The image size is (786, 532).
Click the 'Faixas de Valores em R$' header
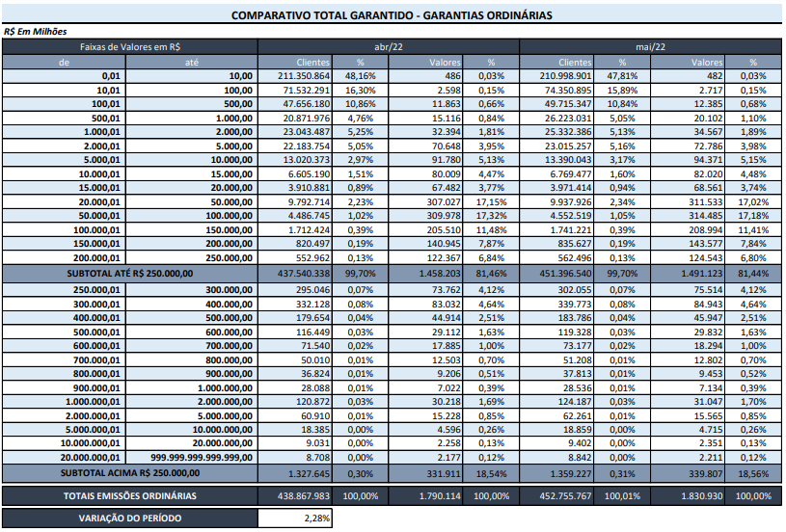129,46
